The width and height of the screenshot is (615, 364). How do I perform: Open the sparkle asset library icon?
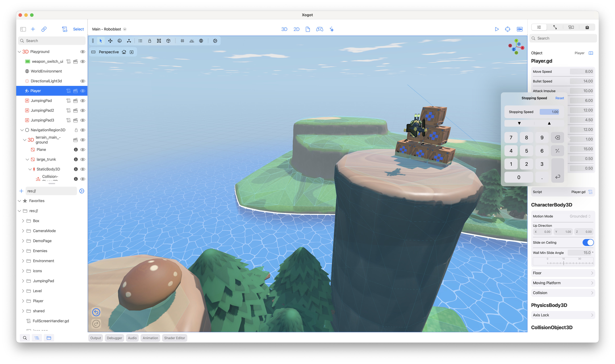point(332,29)
